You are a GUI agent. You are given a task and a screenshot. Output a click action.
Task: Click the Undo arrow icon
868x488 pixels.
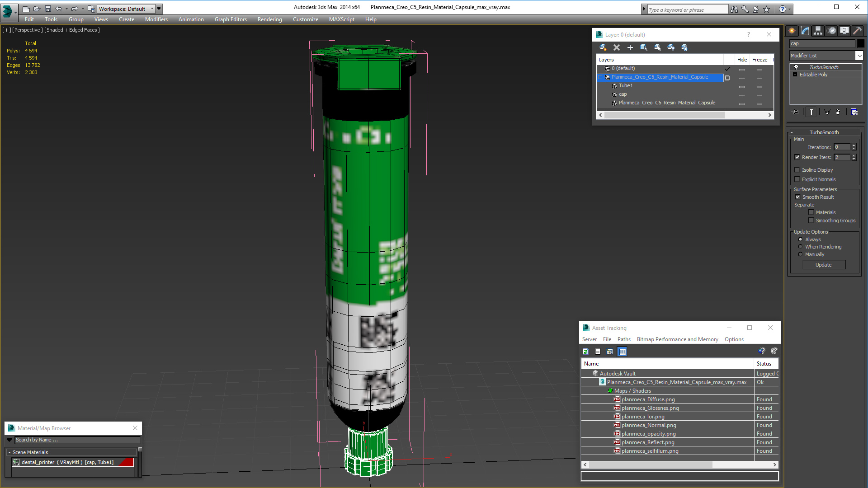[58, 9]
